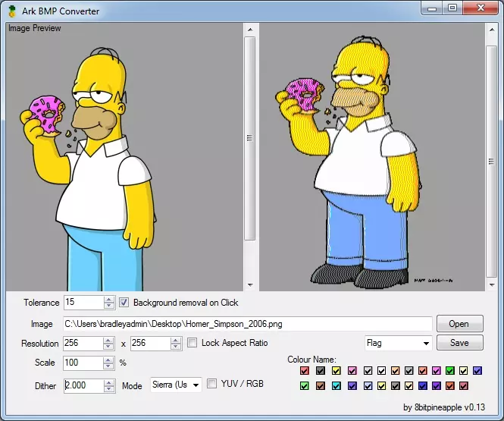Click the Open button to load an image
The height and width of the screenshot is (421, 504).
tap(459, 324)
